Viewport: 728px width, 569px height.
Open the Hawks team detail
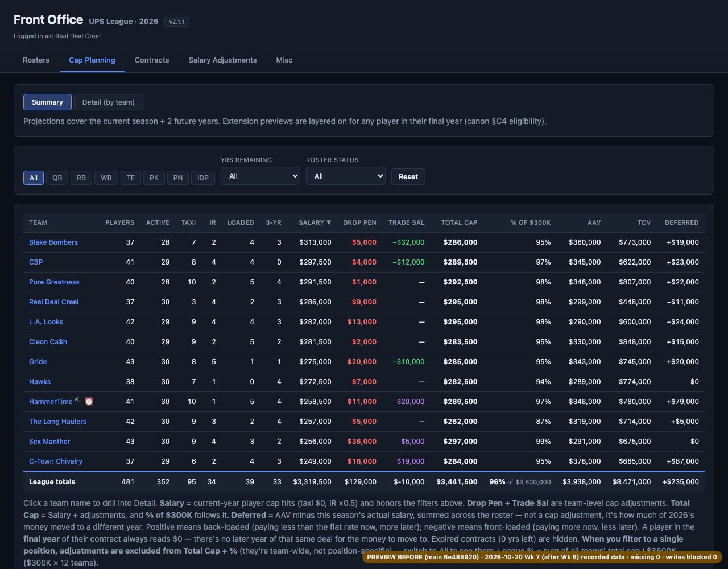40,382
